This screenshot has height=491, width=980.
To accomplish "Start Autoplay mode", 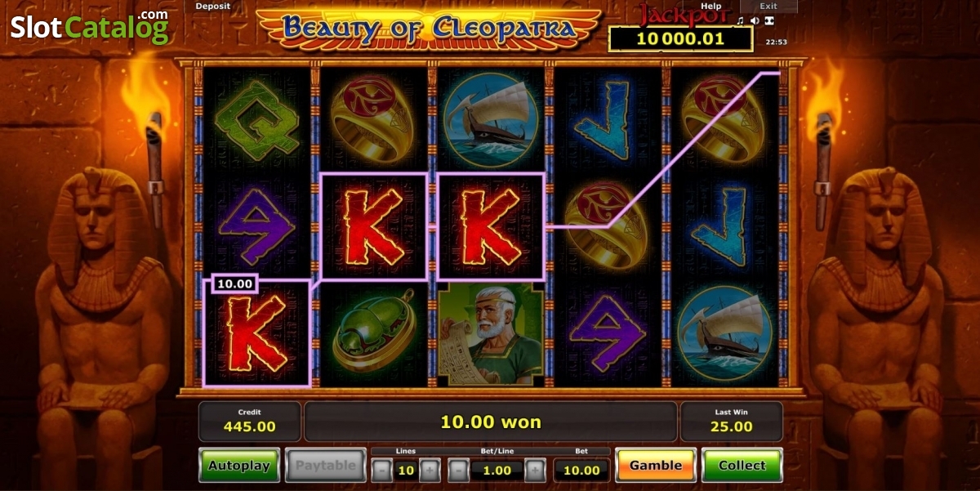I will tap(239, 466).
